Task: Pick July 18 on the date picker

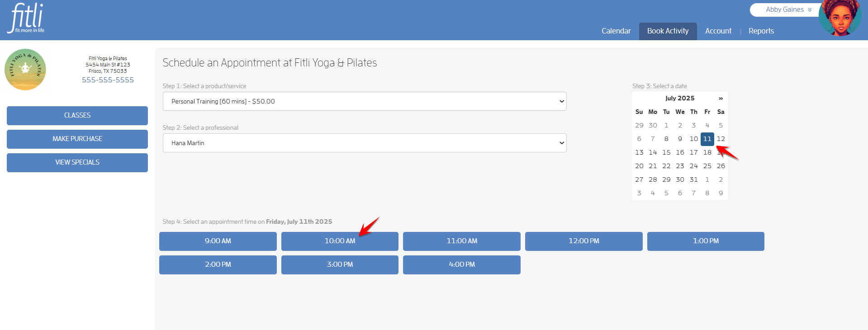Action: tap(707, 152)
